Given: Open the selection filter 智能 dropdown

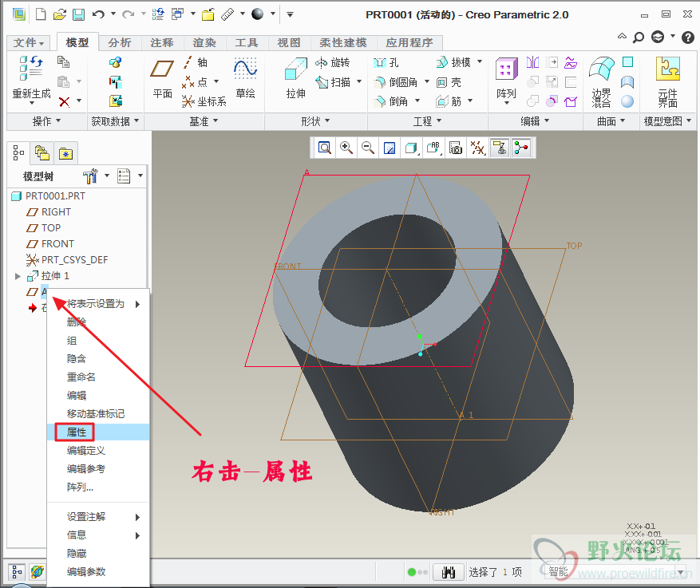Looking at the screenshot, I should click(682, 572).
